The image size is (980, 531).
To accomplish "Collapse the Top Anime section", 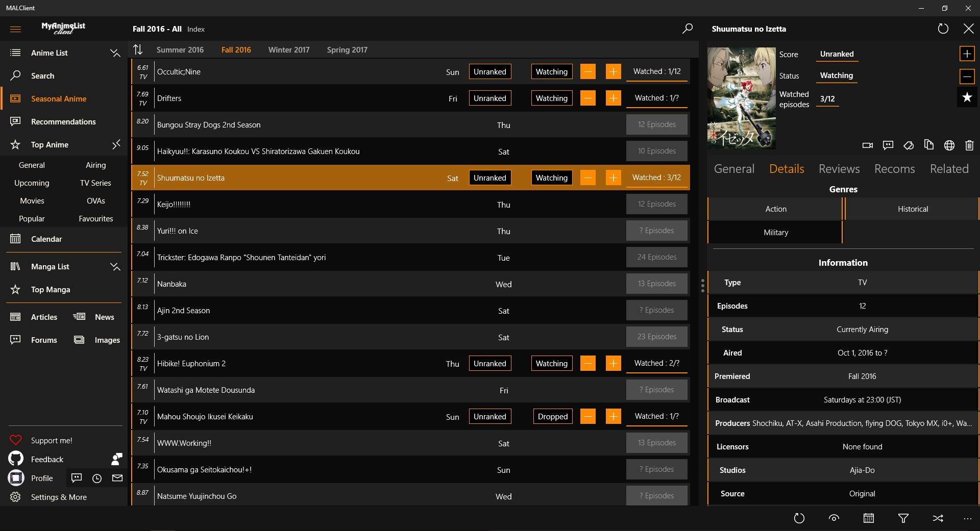I will [116, 144].
